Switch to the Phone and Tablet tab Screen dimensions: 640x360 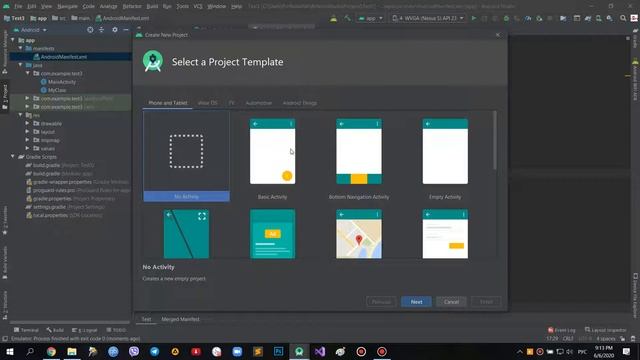(x=167, y=103)
